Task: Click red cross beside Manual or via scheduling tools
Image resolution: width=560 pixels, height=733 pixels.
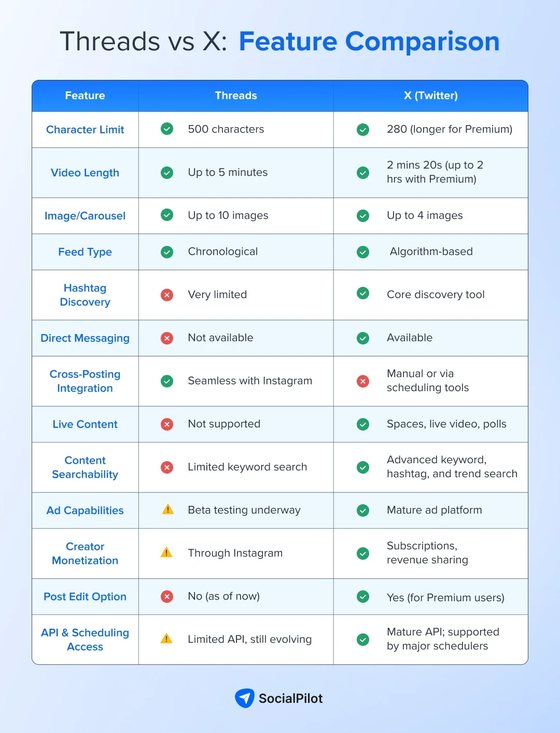Action: (363, 381)
